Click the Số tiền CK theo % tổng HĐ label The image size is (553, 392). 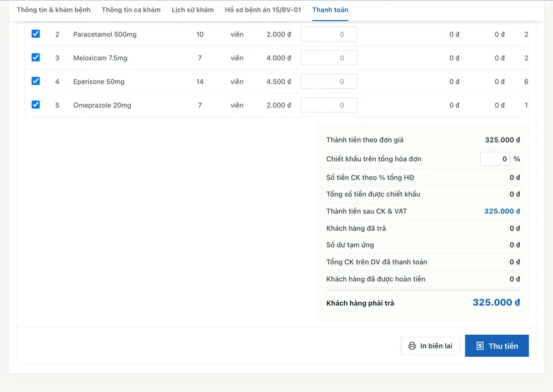pyautogui.click(x=370, y=177)
